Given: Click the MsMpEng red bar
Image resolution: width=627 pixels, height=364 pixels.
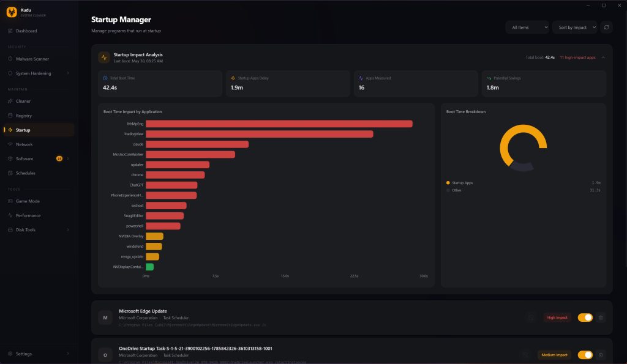Looking at the screenshot, I should point(279,124).
